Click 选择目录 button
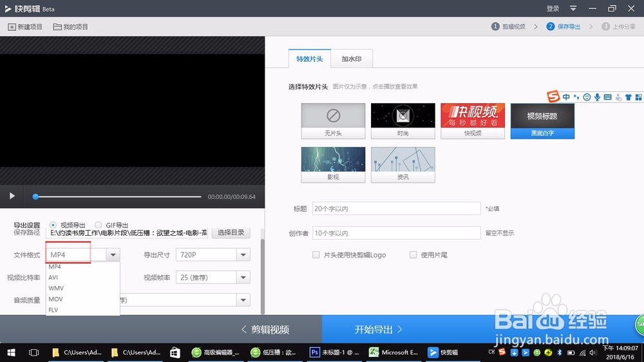The image size is (644, 362). pyautogui.click(x=231, y=233)
